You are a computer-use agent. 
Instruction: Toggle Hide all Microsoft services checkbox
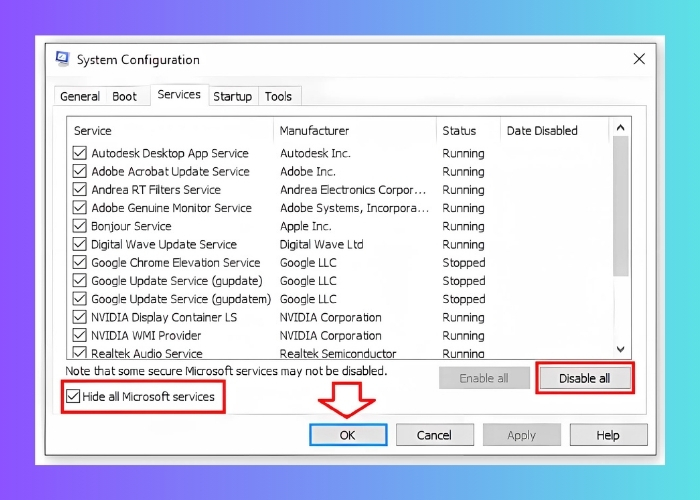point(73,397)
